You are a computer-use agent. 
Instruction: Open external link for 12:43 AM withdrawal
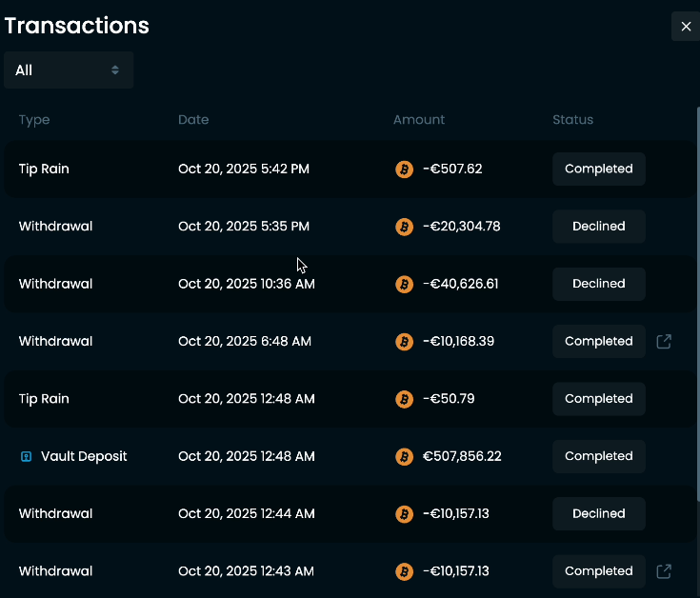tap(664, 571)
